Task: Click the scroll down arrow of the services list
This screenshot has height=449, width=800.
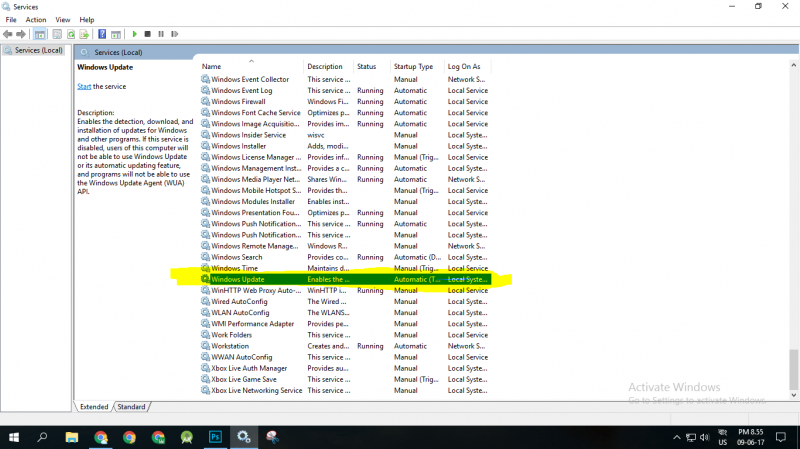Action: [793, 395]
